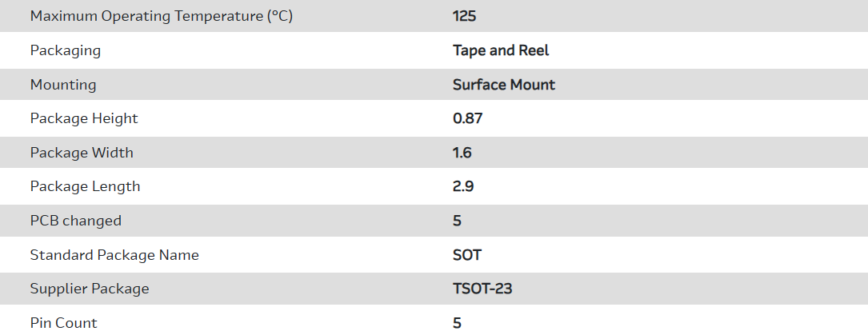The height and width of the screenshot is (335, 868).
Task: Click the Packaging row label
Action: 66,50
